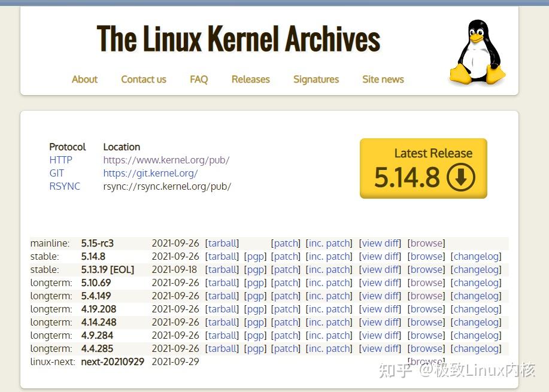549x392 pixels.
Task: Open the Releases page
Action: click(x=250, y=79)
